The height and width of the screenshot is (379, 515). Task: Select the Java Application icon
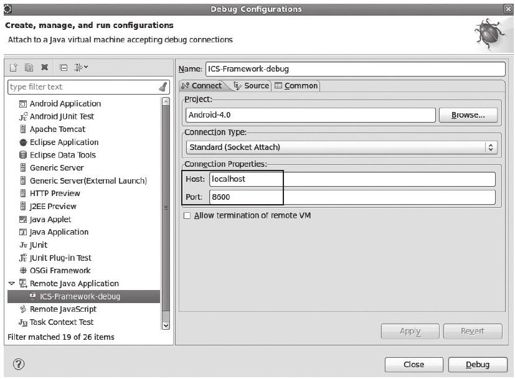coord(23,232)
